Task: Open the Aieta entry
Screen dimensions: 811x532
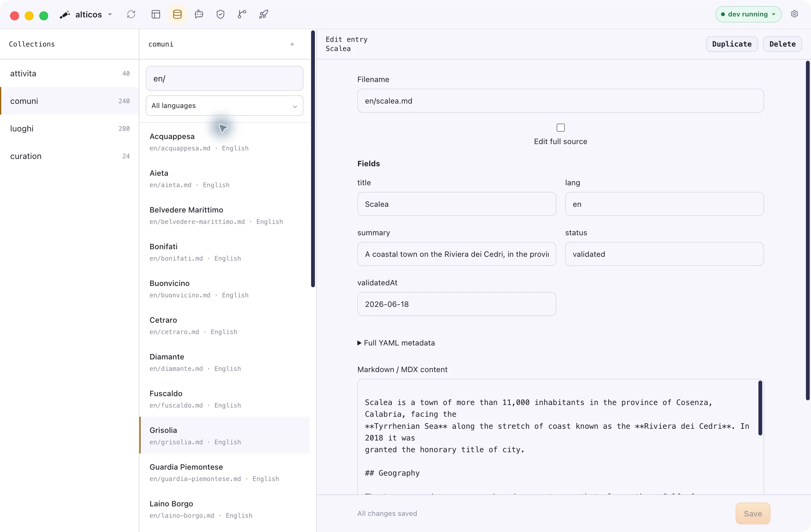Action: click(x=225, y=179)
